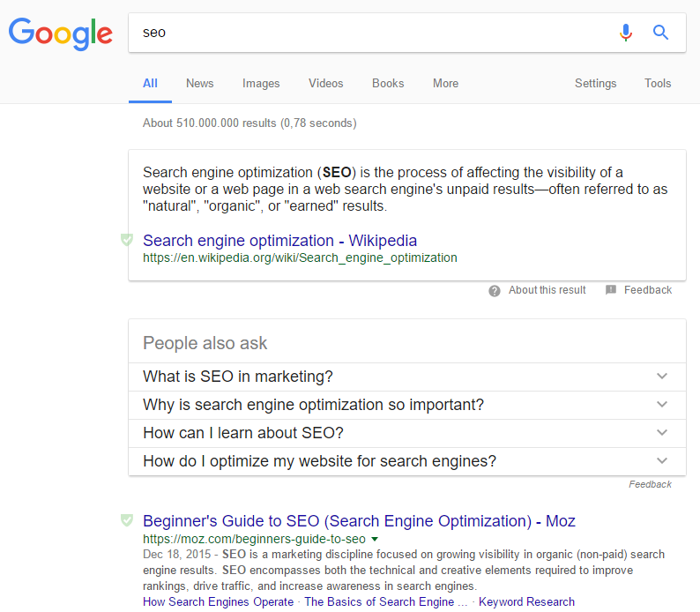Click the People also ask heading
This screenshot has width=700, height=612.
coord(205,343)
